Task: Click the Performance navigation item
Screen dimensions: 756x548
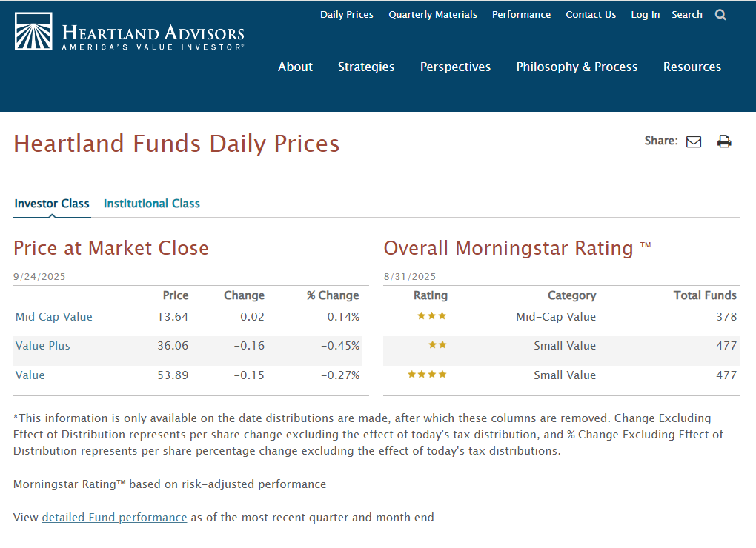Action: click(521, 13)
